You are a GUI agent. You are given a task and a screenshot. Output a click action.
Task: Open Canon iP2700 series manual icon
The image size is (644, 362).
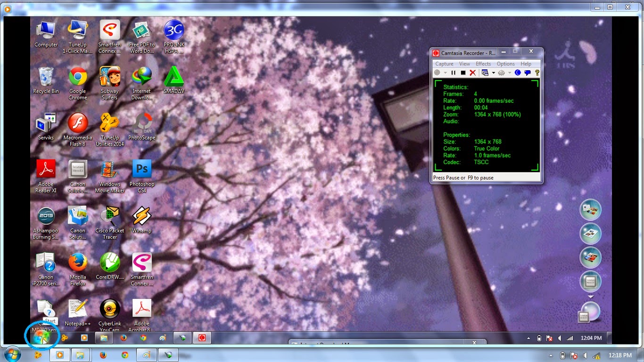click(46, 269)
